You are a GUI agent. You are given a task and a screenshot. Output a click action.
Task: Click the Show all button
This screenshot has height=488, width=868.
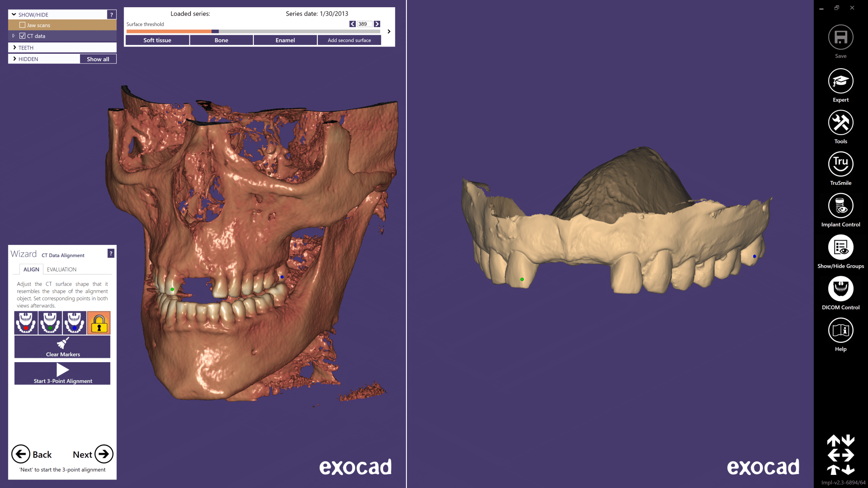[98, 59]
